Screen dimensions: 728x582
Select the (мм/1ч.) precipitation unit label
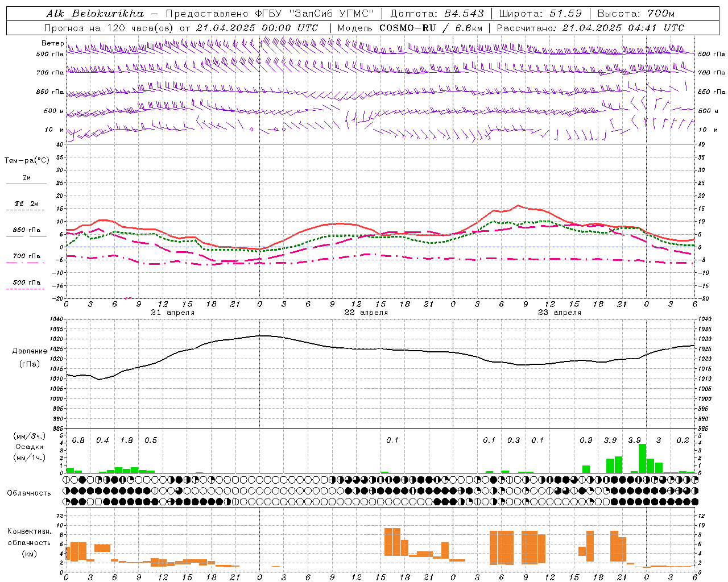pyautogui.click(x=29, y=458)
